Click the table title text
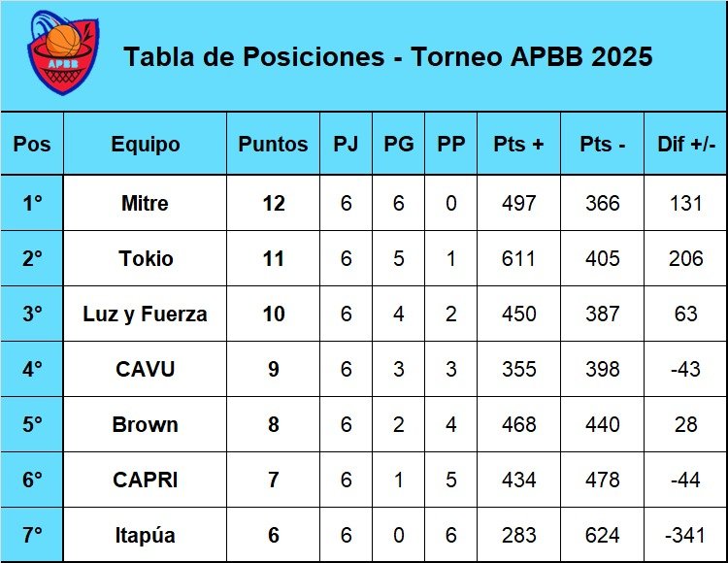The image size is (728, 563). coord(387,56)
